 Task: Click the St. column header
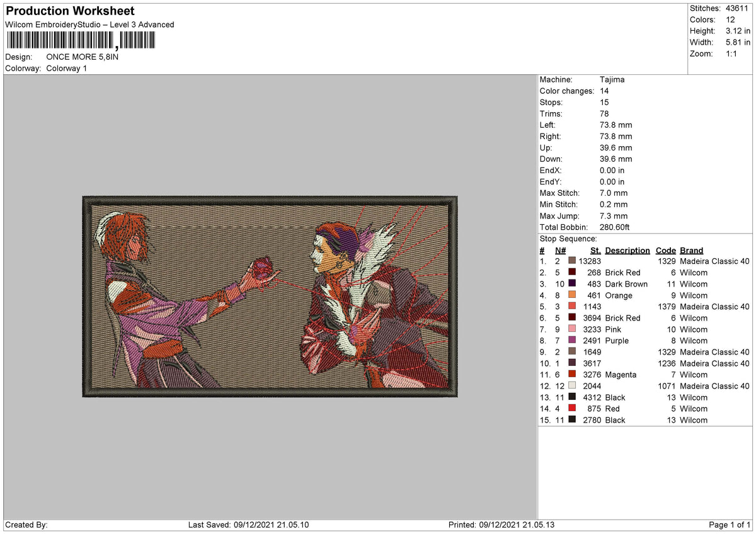pos(595,251)
